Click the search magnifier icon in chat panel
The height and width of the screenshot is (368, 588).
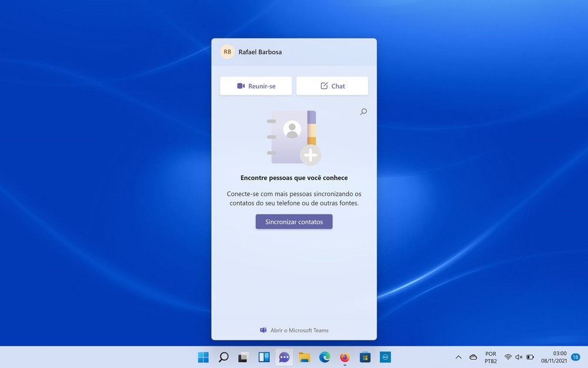coord(363,112)
